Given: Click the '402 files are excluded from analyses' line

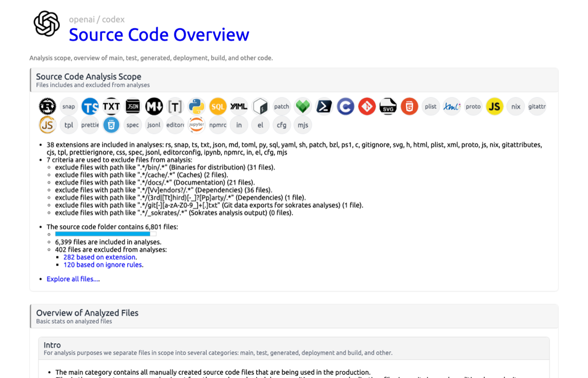Looking at the screenshot, I should coord(111,250).
